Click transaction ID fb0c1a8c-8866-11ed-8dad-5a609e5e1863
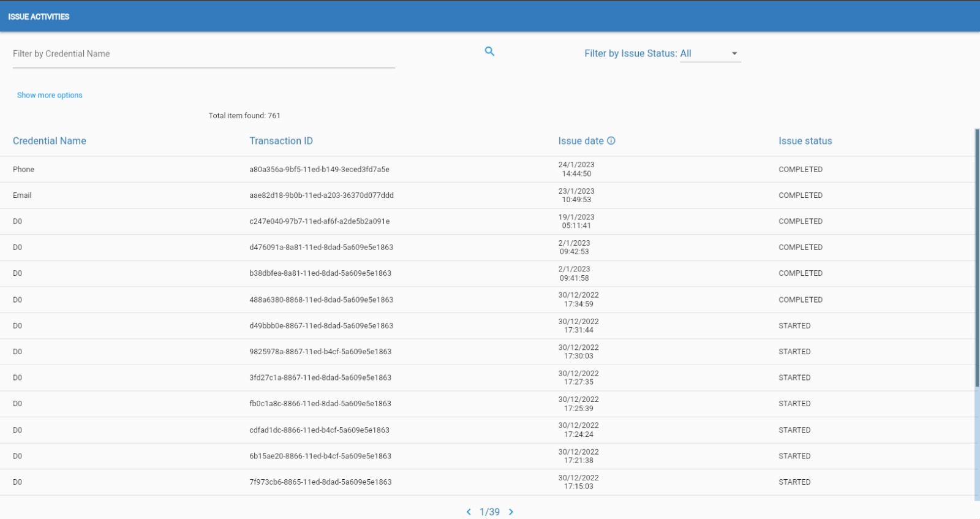Screen dimensions: 980x519 tap(320, 404)
